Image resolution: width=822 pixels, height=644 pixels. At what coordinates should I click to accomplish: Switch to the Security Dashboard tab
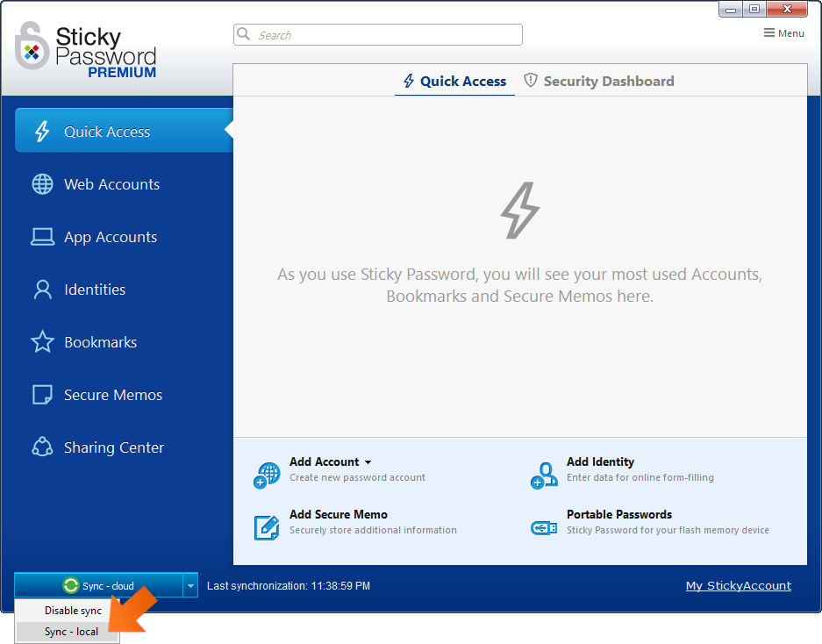(599, 82)
